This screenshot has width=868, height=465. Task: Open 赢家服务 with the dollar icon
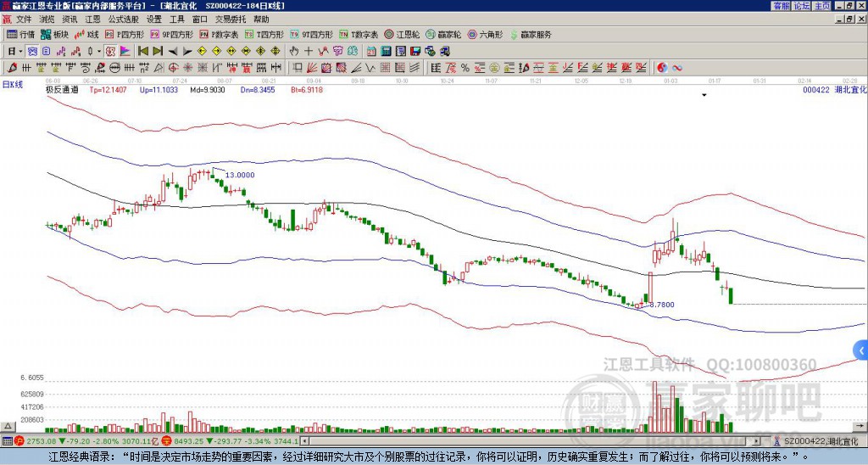[x=531, y=34]
